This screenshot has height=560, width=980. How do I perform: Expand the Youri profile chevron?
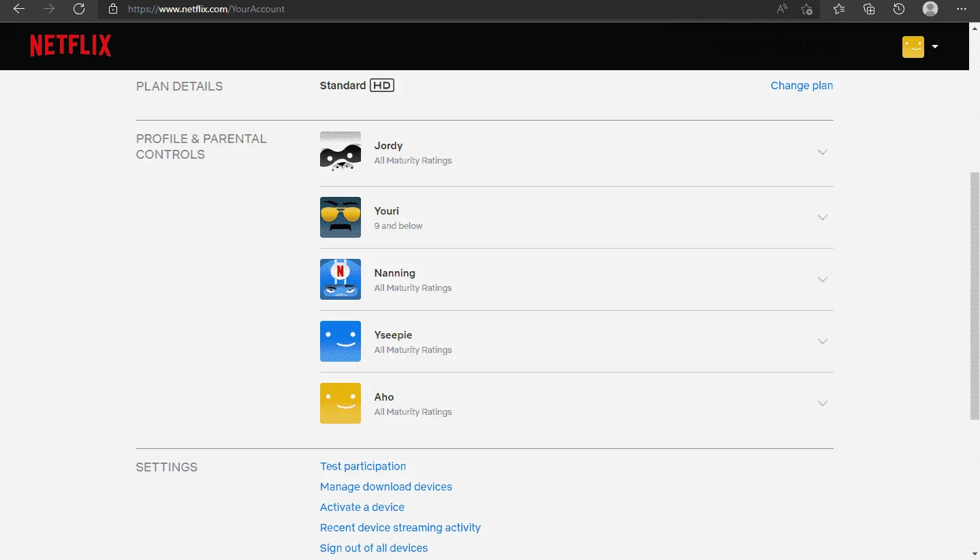tap(823, 218)
